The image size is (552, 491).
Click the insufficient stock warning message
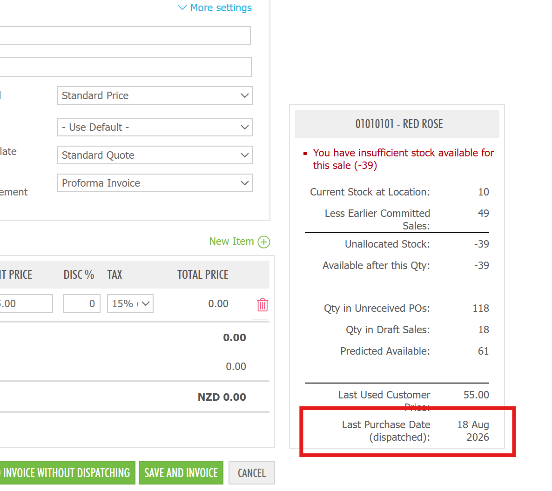pos(403,159)
